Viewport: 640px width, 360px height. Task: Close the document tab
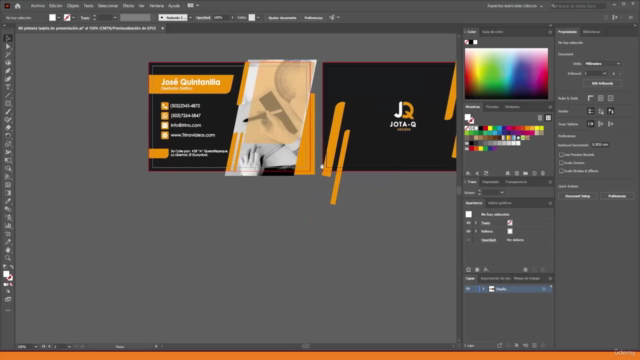(162, 28)
